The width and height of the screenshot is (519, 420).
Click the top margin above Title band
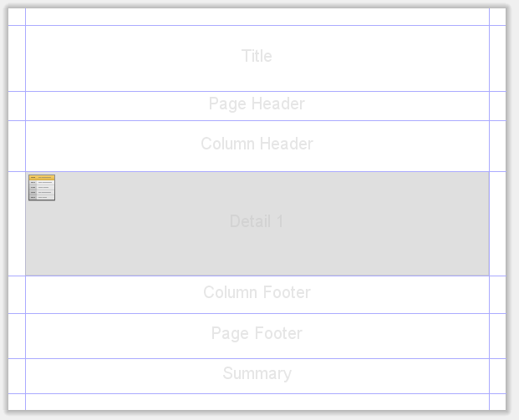tap(257, 17)
